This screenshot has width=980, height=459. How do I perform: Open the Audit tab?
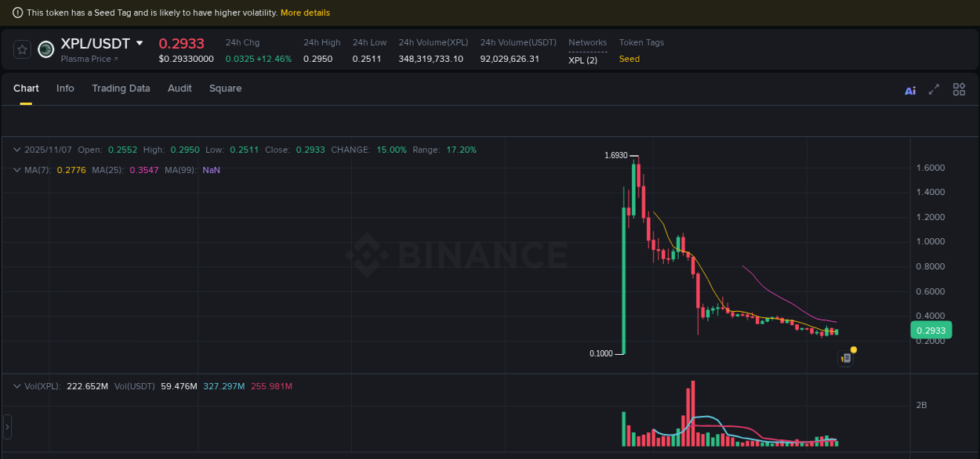[x=179, y=89]
